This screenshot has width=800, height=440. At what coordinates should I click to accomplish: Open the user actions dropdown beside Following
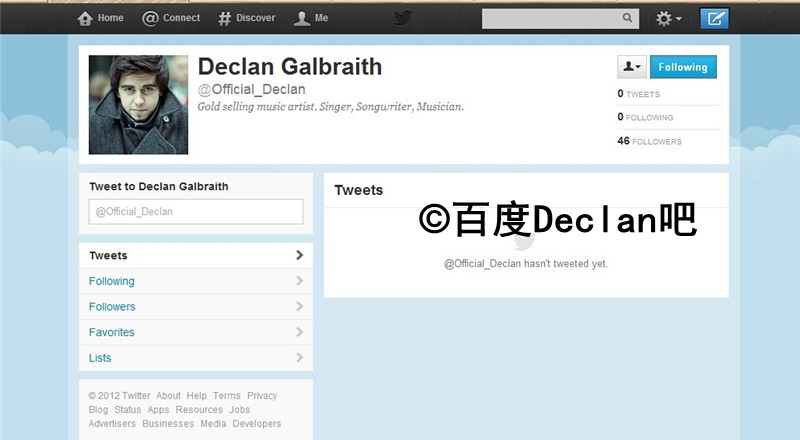pos(632,67)
